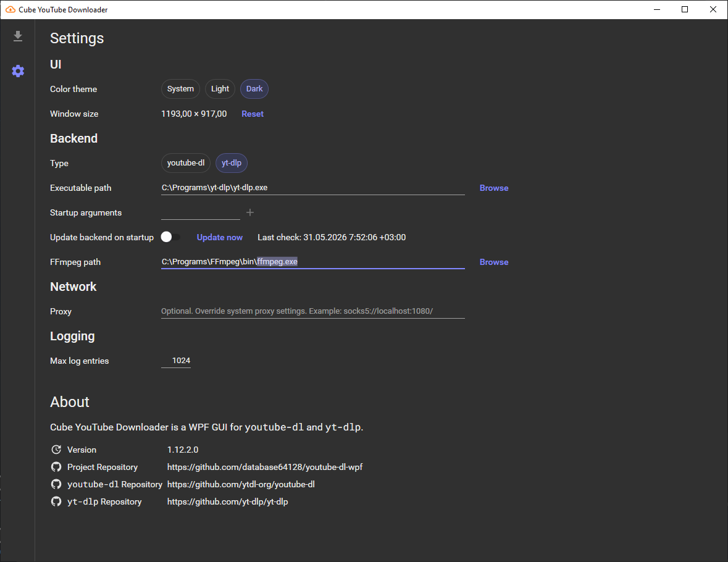Click the Settings page title

click(x=77, y=38)
